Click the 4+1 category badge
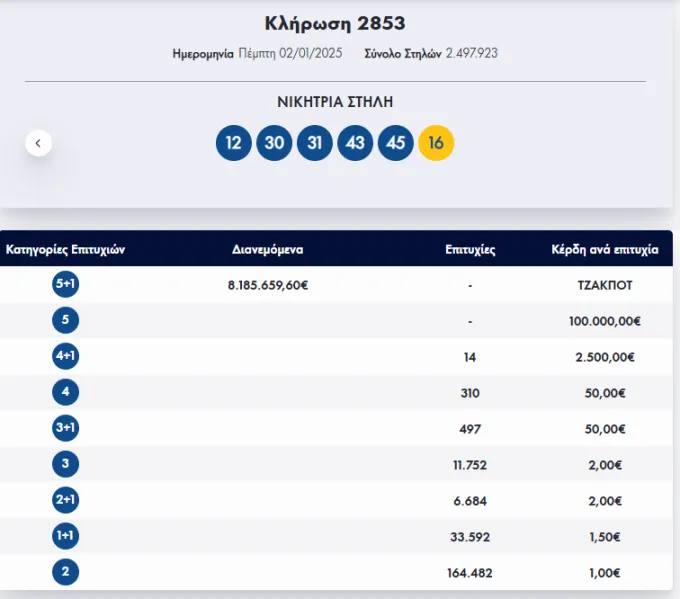This screenshot has height=599, width=680. 65,356
